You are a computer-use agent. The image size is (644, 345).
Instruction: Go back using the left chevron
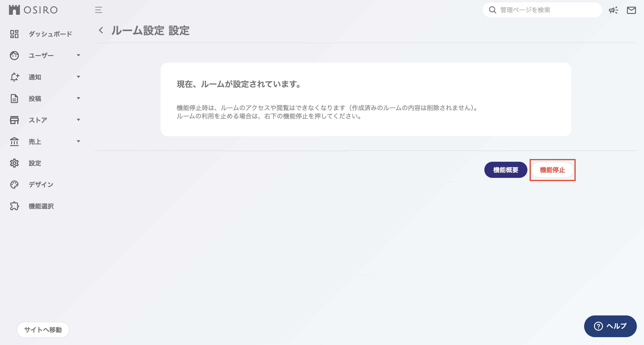(x=101, y=30)
